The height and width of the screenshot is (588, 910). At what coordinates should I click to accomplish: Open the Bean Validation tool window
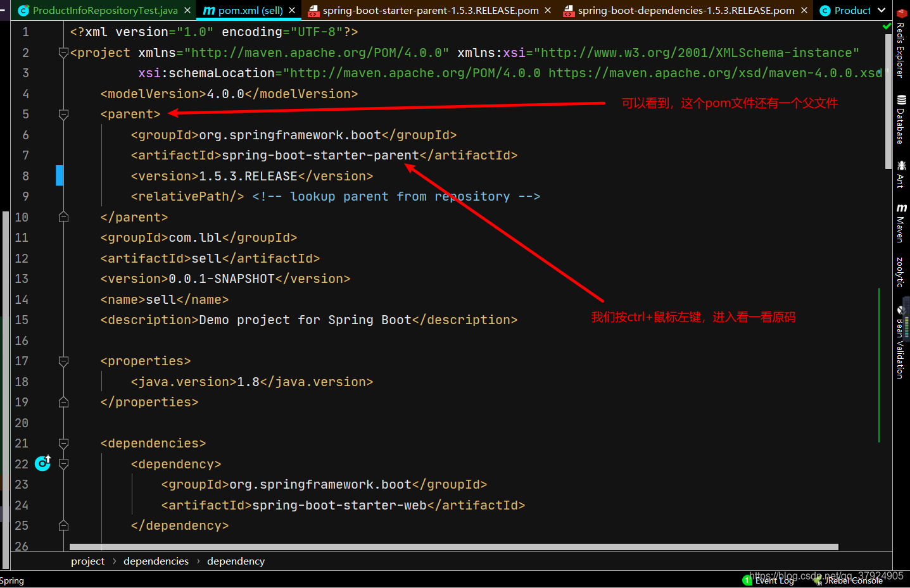click(x=901, y=342)
